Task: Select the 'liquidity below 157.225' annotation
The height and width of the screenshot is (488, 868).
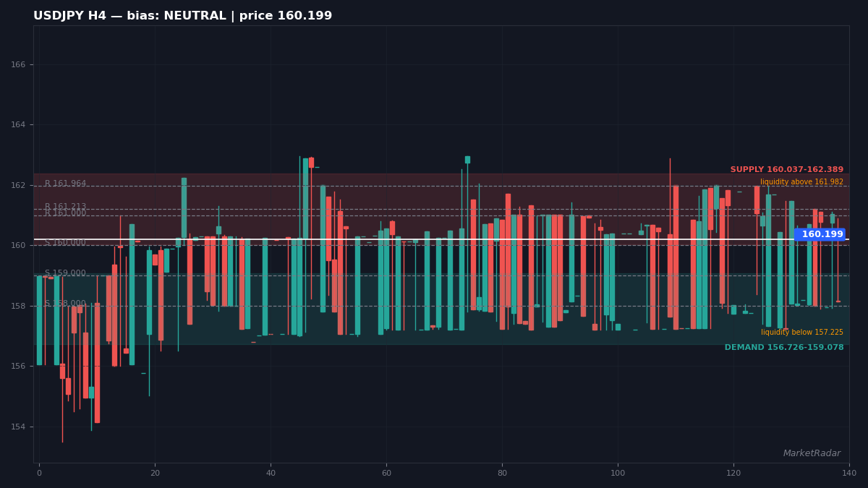Action: [801, 333]
